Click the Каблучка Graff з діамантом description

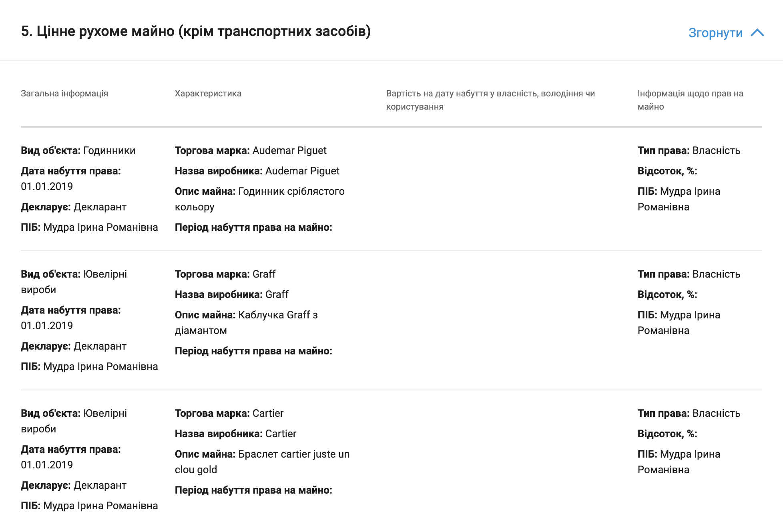(246, 322)
